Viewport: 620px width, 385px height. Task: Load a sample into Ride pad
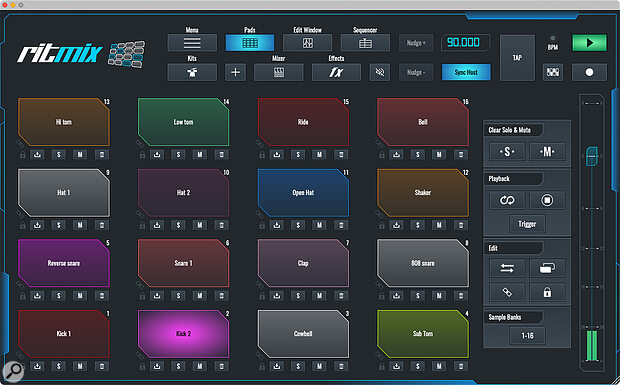(x=277, y=155)
